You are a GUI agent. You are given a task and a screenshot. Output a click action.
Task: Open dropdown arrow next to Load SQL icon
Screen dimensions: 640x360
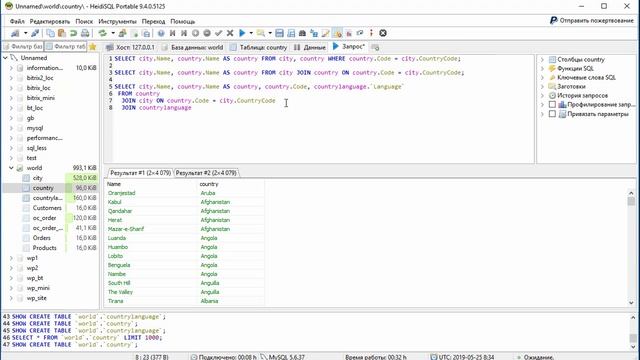click(x=270, y=33)
